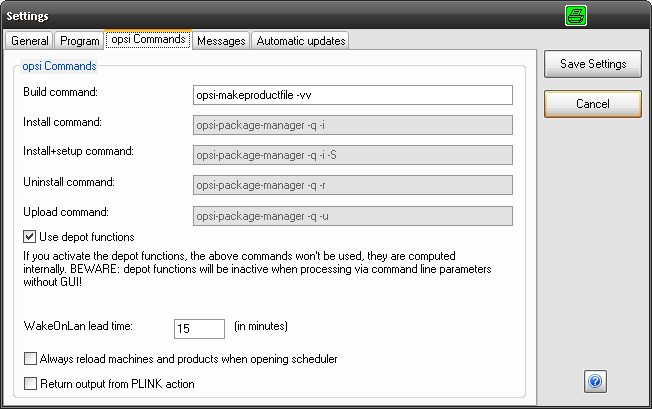Click the '(in minutes)' text

261,326
